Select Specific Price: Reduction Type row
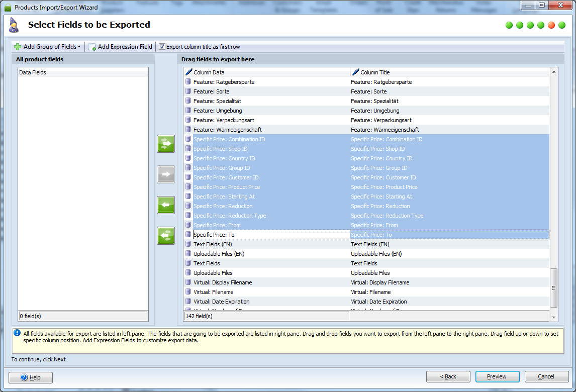This screenshot has width=576, height=392. (366, 215)
